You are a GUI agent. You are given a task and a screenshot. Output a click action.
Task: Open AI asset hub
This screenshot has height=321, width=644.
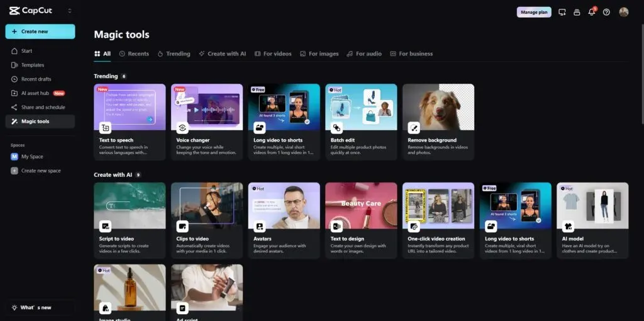(40, 93)
